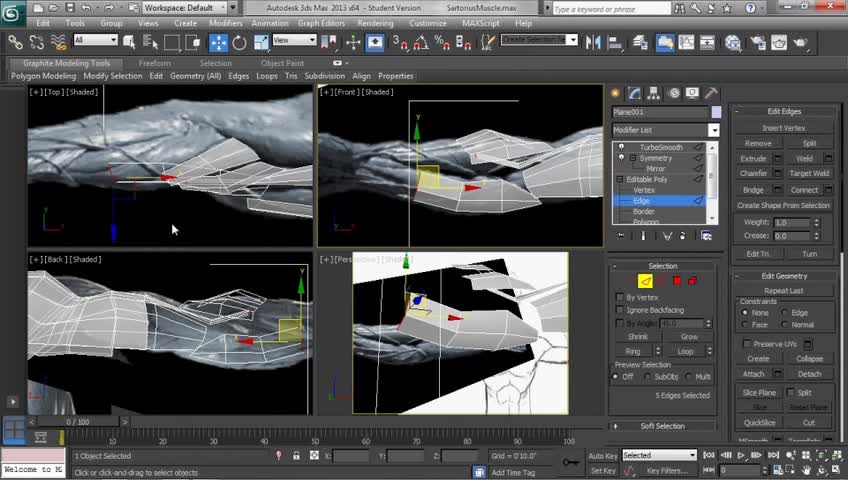848x480 pixels.
Task: Toggle the Ignore Backfacing checkbox
Action: 620,310
